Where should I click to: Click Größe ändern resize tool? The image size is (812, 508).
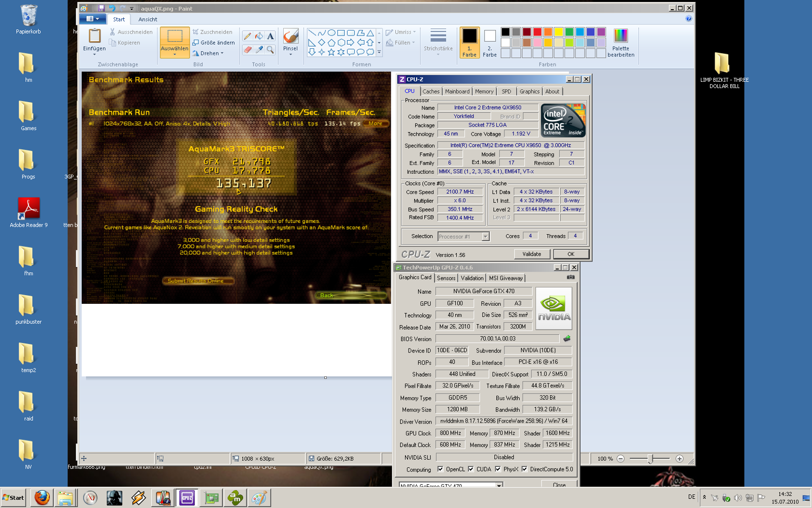coord(213,43)
